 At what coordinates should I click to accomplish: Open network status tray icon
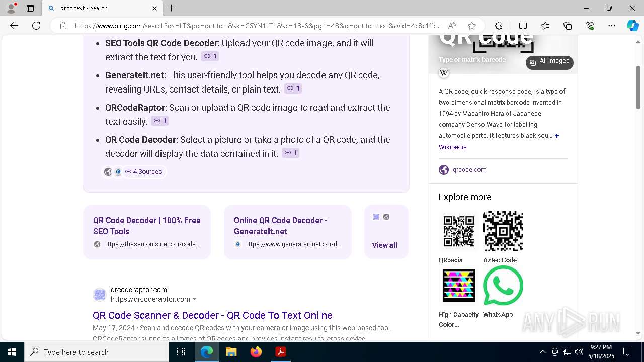coord(567,352)
